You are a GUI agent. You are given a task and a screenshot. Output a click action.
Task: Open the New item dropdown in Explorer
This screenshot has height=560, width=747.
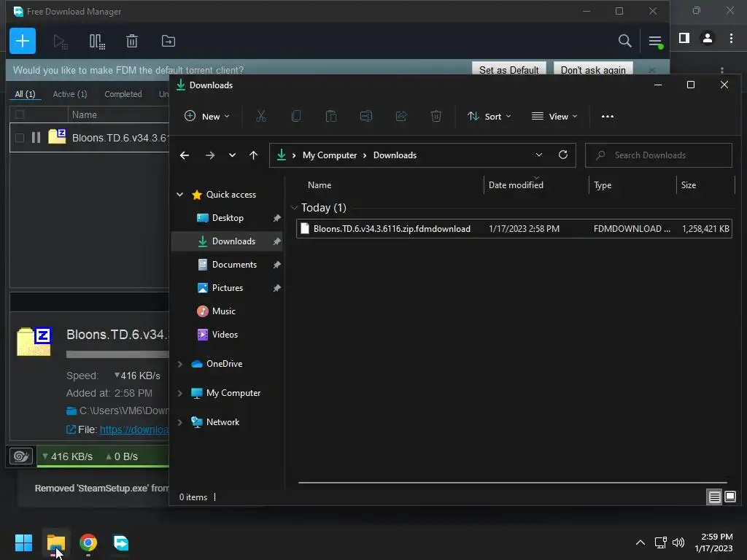(206, 116)
